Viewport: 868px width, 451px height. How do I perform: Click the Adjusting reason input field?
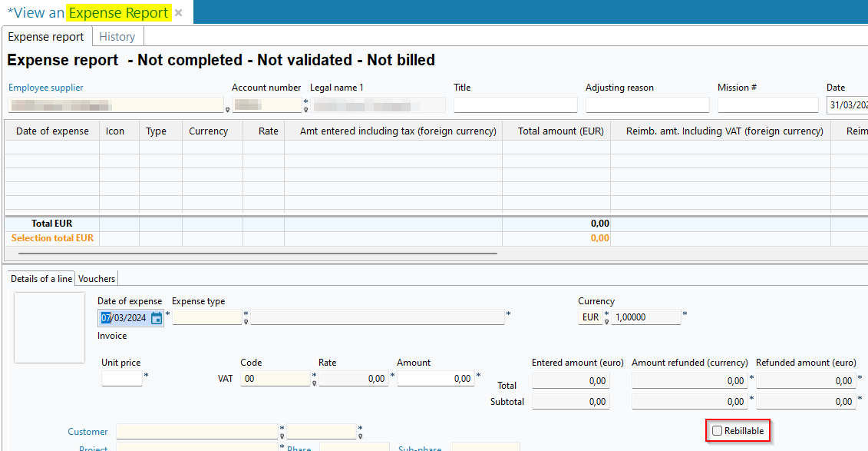click(647, 105)
